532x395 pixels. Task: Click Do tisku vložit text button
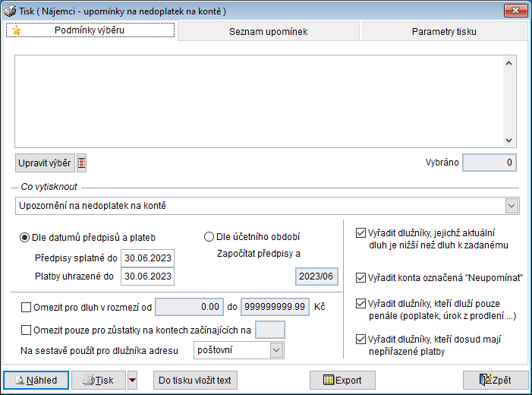pos(195,381)
